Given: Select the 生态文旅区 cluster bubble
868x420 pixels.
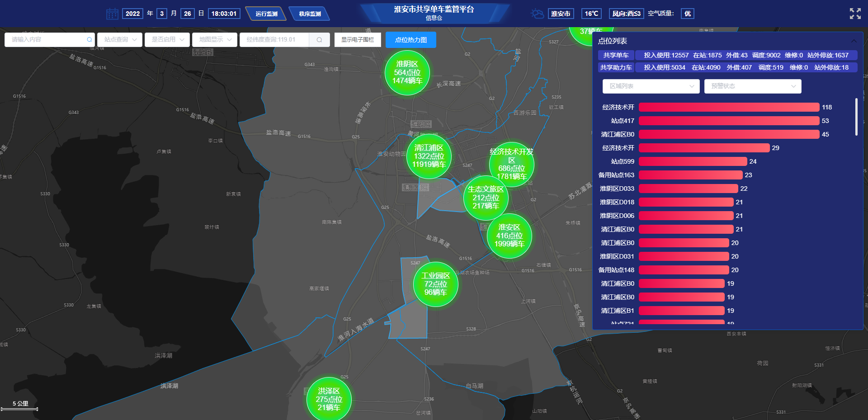Looking at the screenshot, I should coord(486,198).
